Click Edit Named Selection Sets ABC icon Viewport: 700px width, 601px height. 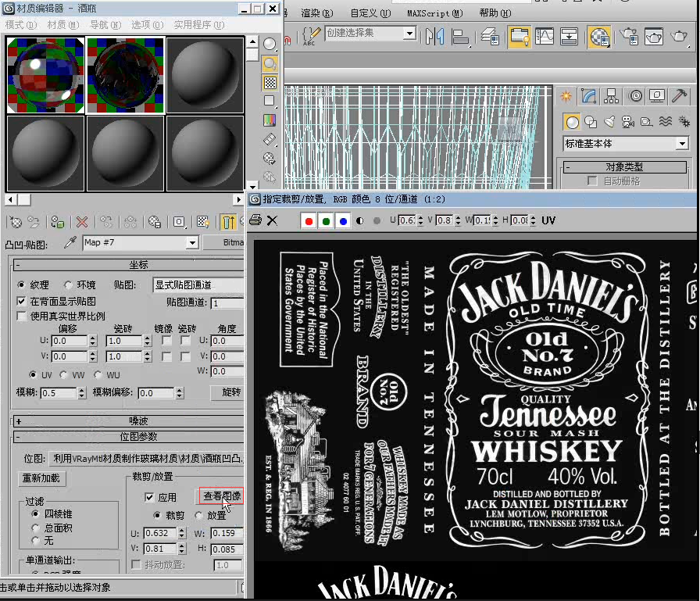click(311, 36)
